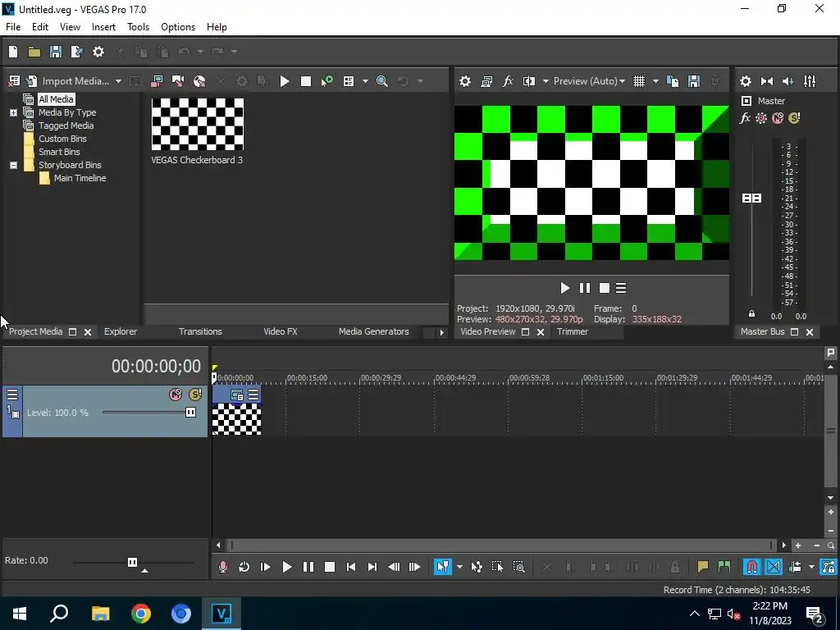Open Render As toolbar icon

(76, 52)
